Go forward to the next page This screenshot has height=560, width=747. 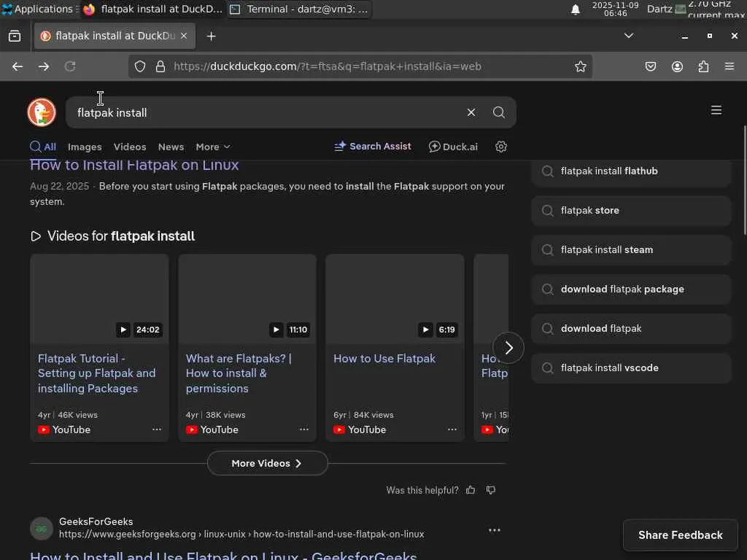pyautogui.click(x=44, y=66)
